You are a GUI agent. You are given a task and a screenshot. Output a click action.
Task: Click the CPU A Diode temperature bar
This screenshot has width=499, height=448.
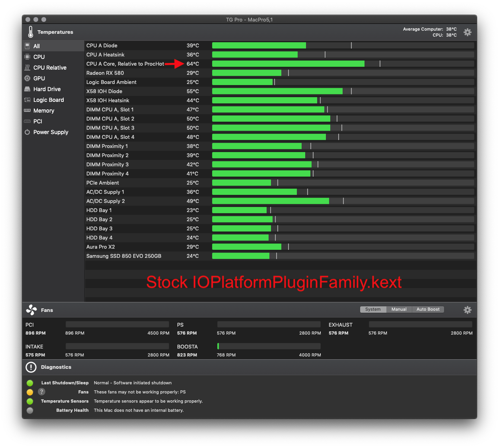pos(343,45)
